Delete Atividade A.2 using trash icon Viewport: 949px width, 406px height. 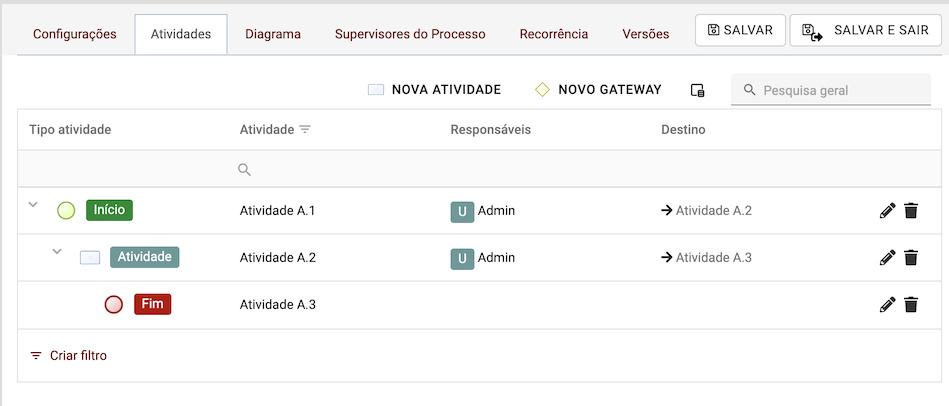pos(911,258)
